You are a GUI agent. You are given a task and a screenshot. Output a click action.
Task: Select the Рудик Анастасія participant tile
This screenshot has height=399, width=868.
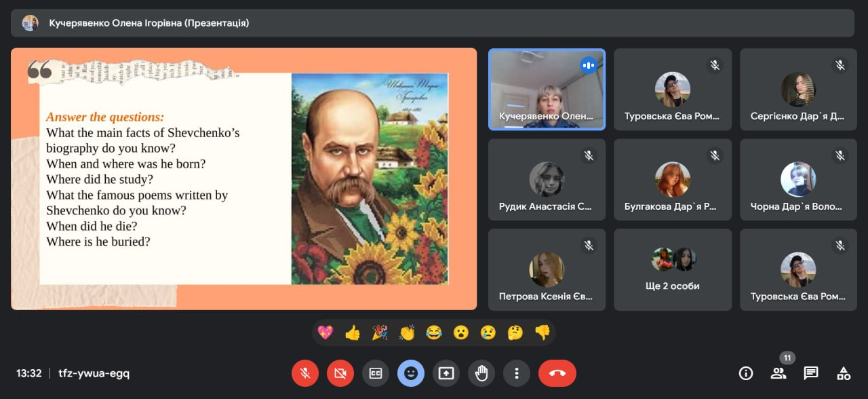click(x=547, y=179)
